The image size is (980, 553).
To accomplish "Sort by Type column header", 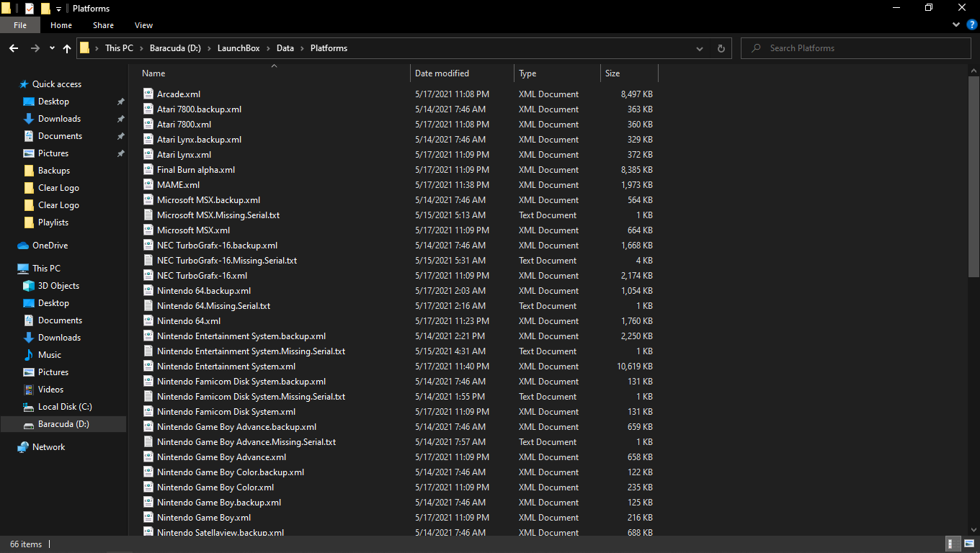I will pos(527,73).
